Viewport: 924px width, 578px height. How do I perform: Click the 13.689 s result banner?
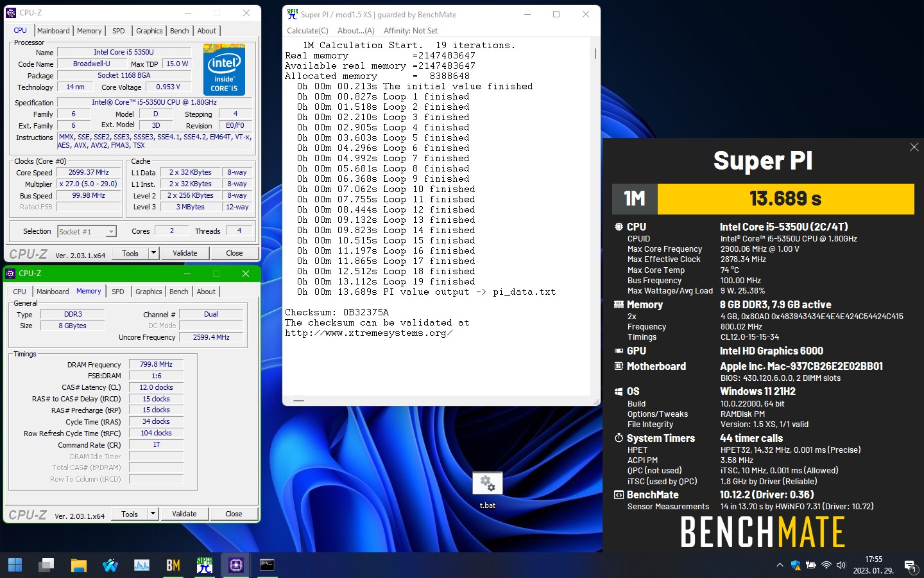(785, 199)
